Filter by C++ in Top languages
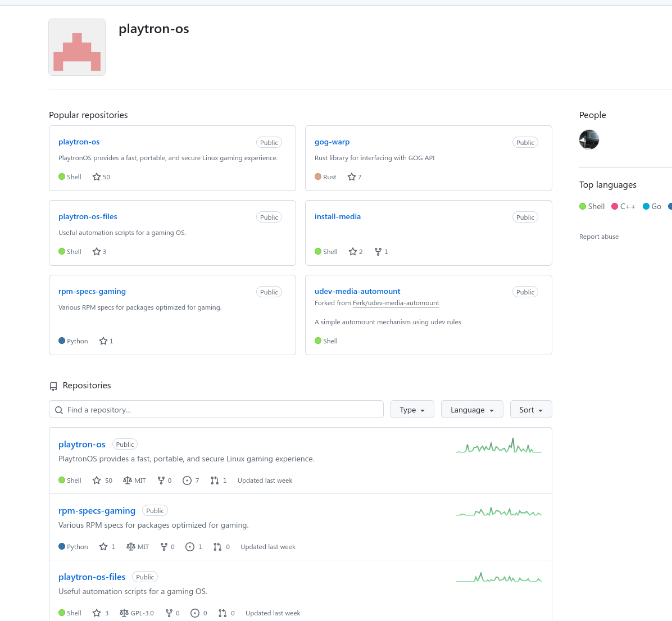672x621 pixels. click(x=624, y=207)
